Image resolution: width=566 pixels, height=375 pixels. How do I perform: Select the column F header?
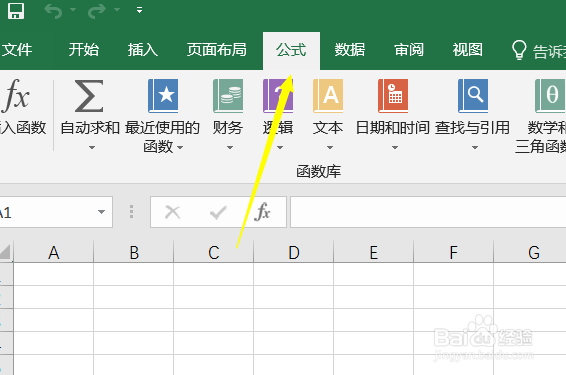[454, 252]
